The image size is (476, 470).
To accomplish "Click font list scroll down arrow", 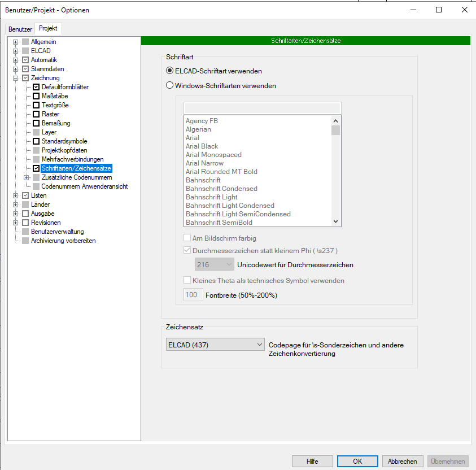I will [x=335, y=221].
